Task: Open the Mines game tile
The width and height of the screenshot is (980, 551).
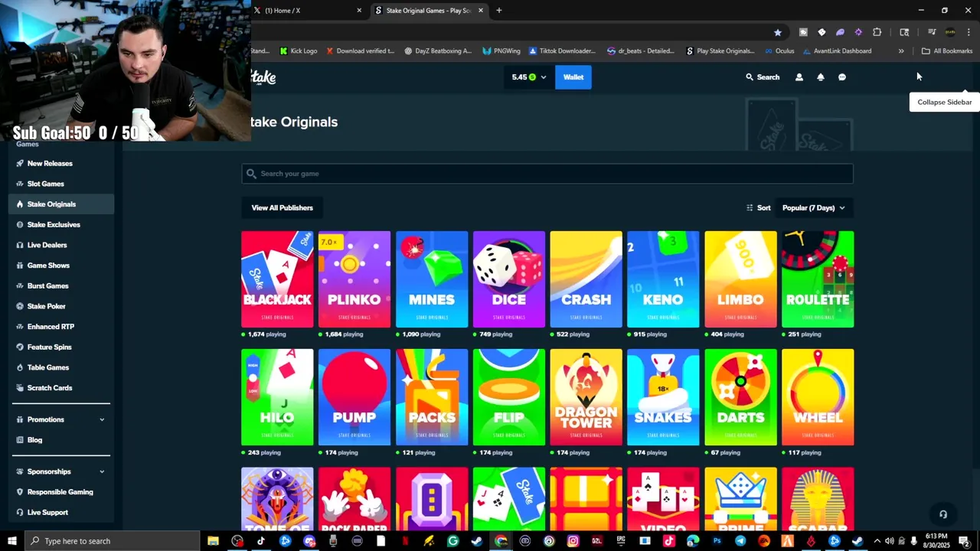Action: coord(432,279)
